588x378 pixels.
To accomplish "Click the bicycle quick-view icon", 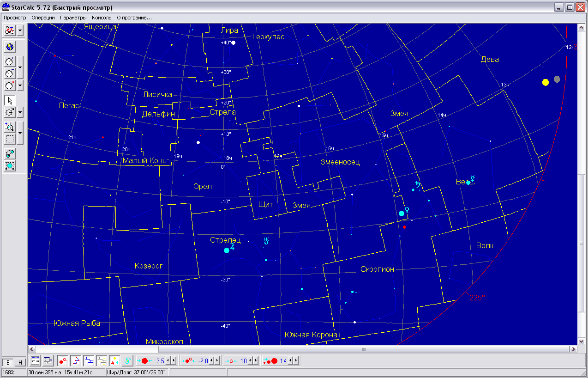I will pos(10,30).
